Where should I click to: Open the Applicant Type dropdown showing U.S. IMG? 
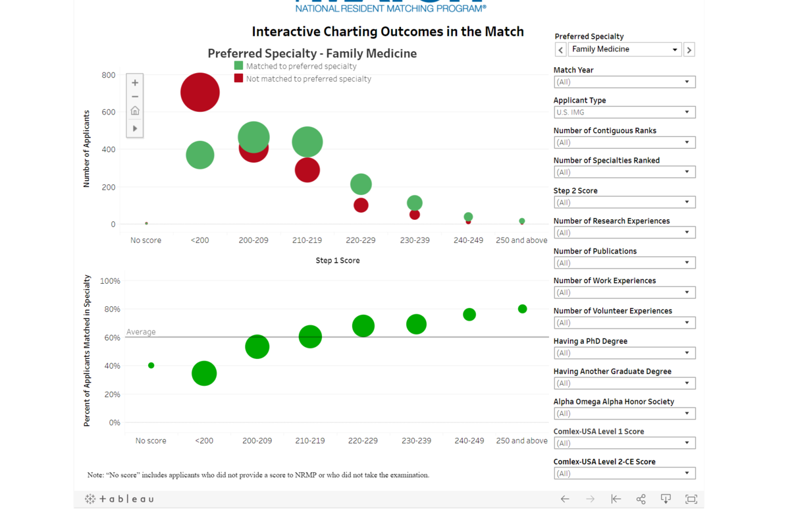click(624, 113)
